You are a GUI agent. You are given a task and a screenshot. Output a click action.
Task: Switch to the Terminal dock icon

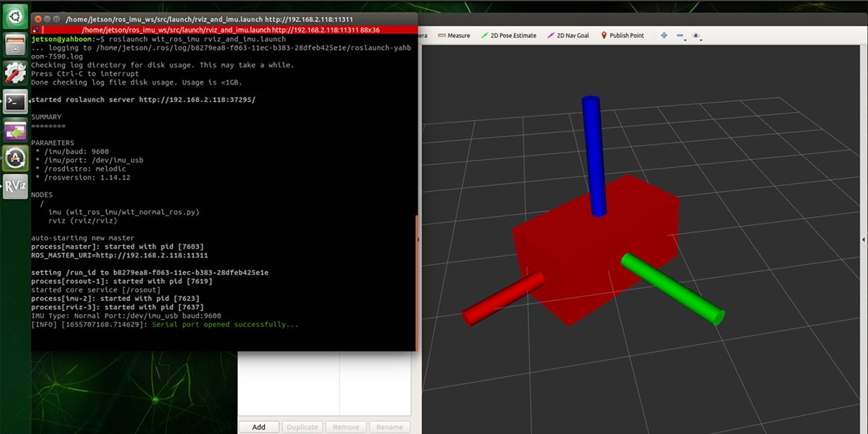16,101
